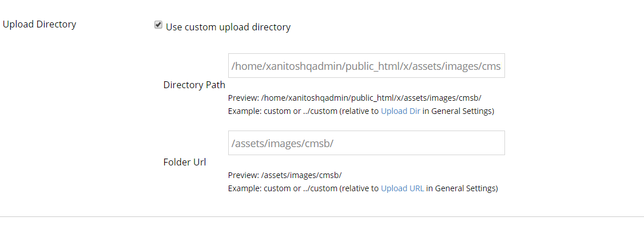Click the /home/xanitoshqadmin preview path text
The height and width of the screenshot is (229, 644).
tap(375, 98)
